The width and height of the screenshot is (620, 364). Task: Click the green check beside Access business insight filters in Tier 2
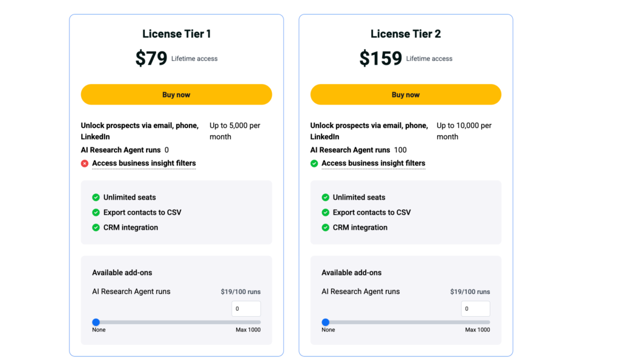(x=314, y=163)
